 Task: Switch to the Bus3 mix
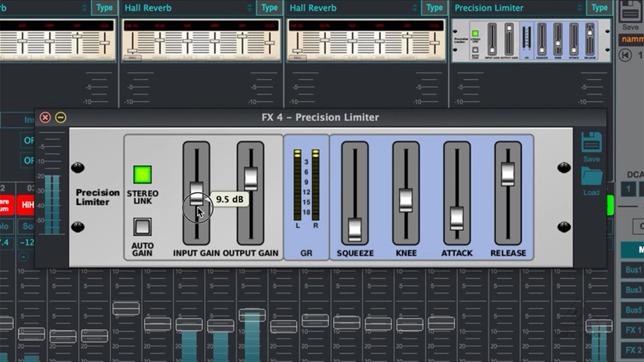coord(633,290)
